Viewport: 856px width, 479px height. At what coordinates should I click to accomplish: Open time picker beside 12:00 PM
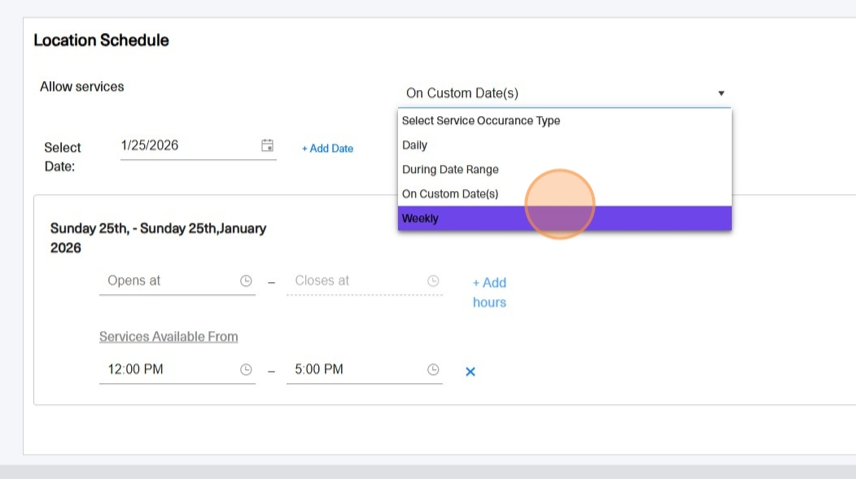(246, 370)
